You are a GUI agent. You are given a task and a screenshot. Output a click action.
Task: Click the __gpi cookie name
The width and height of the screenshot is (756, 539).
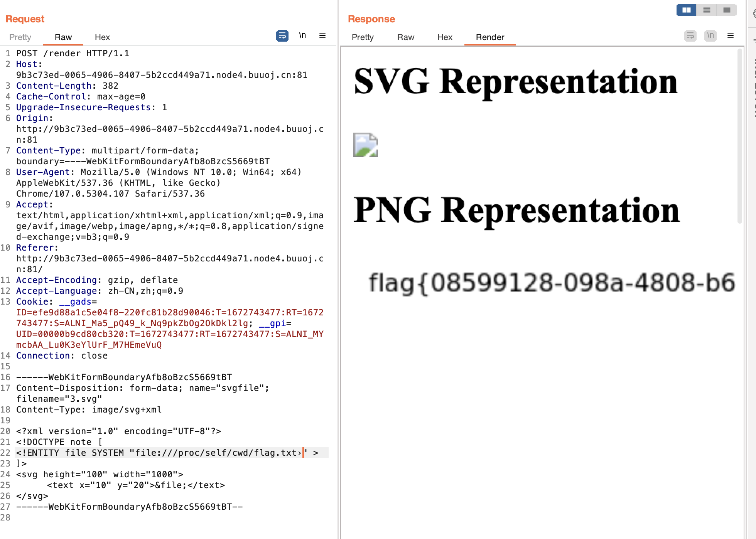[273, 323]
